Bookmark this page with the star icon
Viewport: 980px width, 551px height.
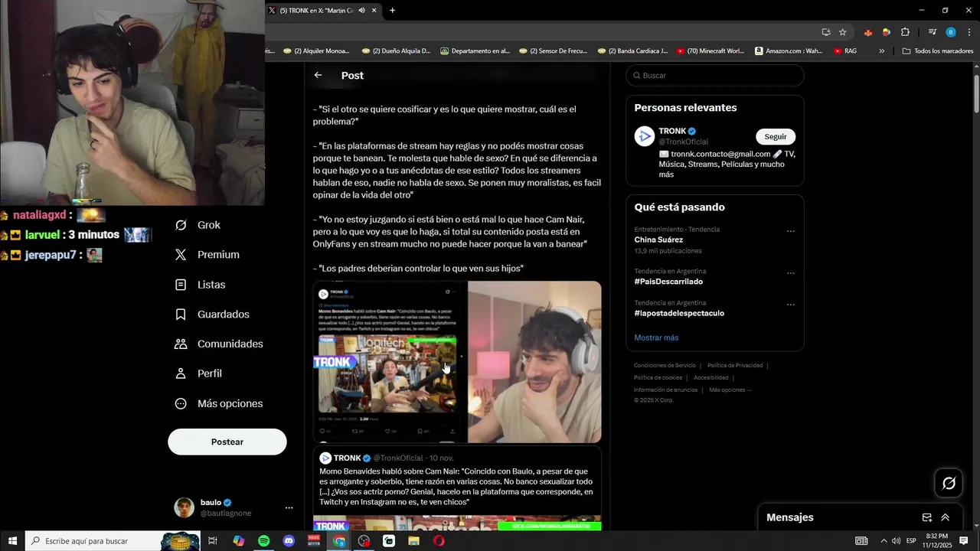point(842,32)
